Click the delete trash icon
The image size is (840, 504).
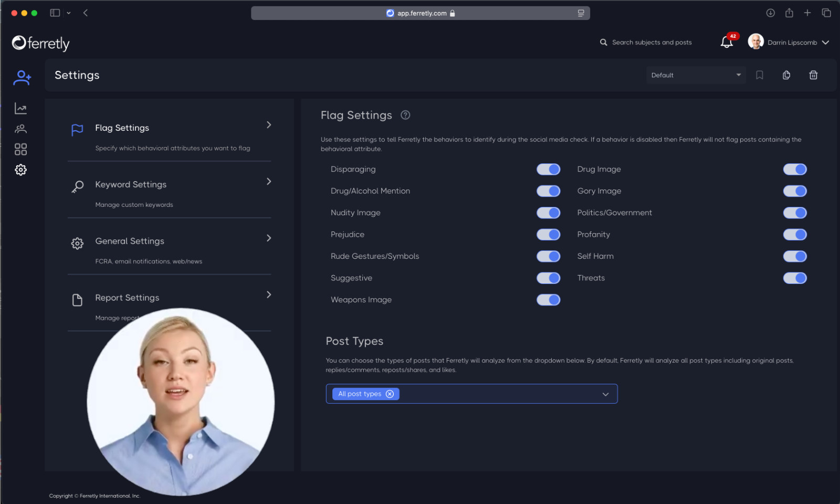(813, 75)
